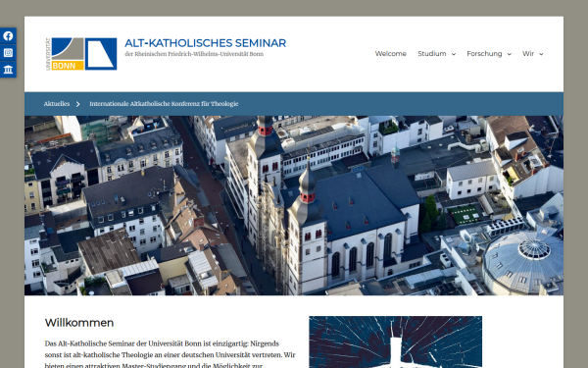Open the Wir menu item
The width and height of the screenshot is (588, 368).
[x=528, y=54]
